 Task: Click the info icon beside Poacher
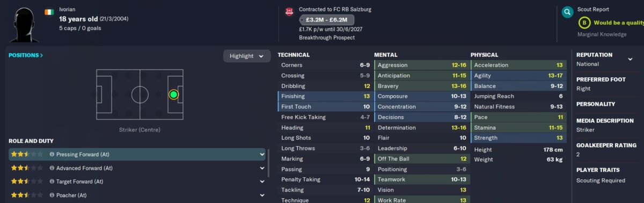point(52,195)
